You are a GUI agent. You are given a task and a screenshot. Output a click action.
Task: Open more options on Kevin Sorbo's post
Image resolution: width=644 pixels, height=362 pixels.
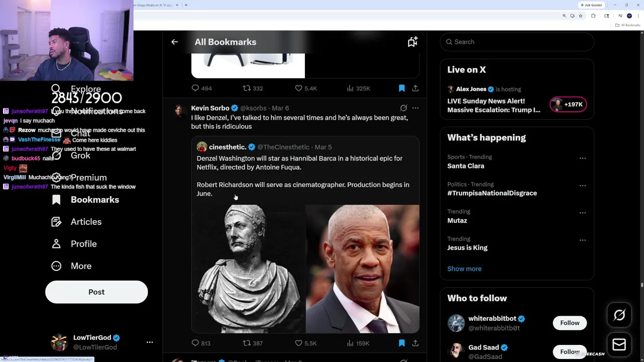tap(415, 108)
